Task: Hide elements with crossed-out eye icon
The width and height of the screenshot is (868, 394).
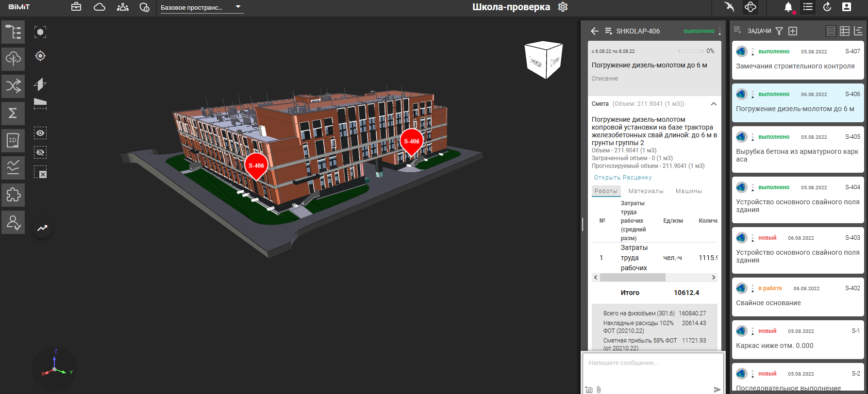Action: coord(40,152)
